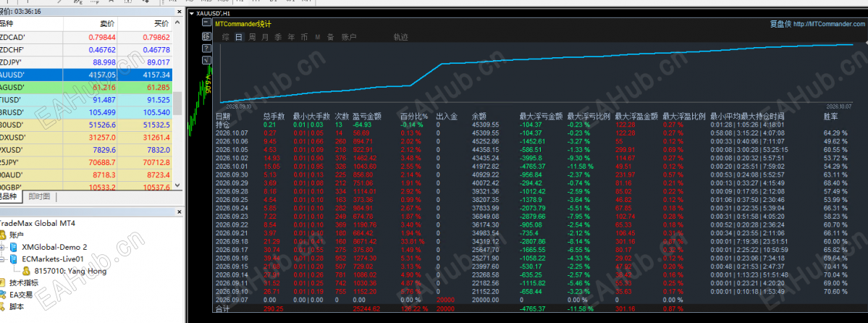Select 技术指标 indicators in the navigator
Screen dimensions: 868x323
click(x=24, y=282)
